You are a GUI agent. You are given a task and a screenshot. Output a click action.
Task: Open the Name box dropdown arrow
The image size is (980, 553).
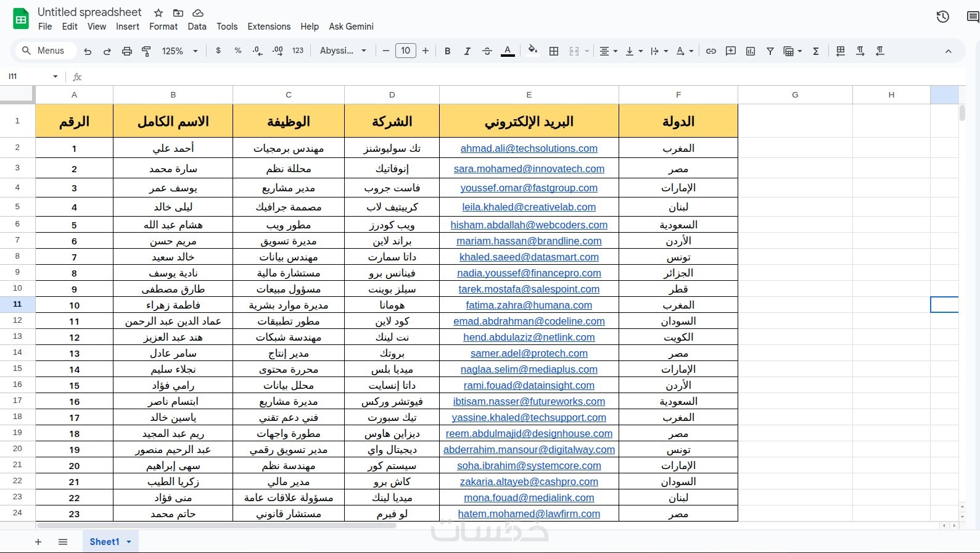56,77
